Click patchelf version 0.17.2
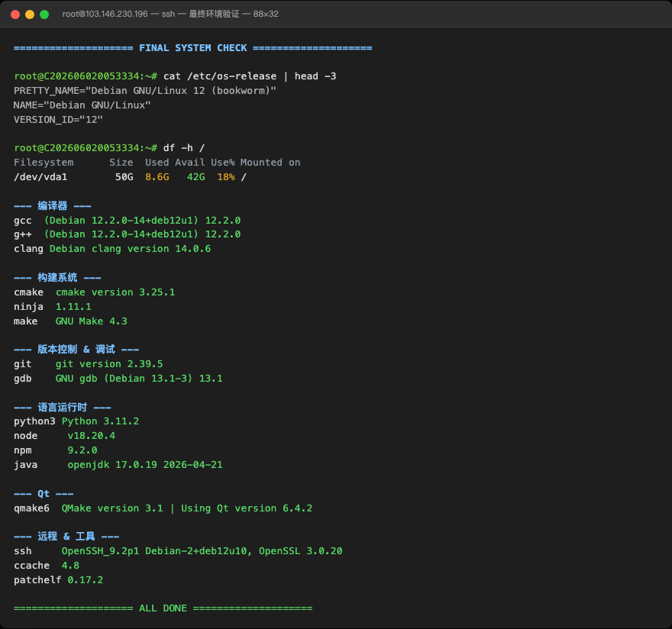The image size is (672, 629). (86, 581)
